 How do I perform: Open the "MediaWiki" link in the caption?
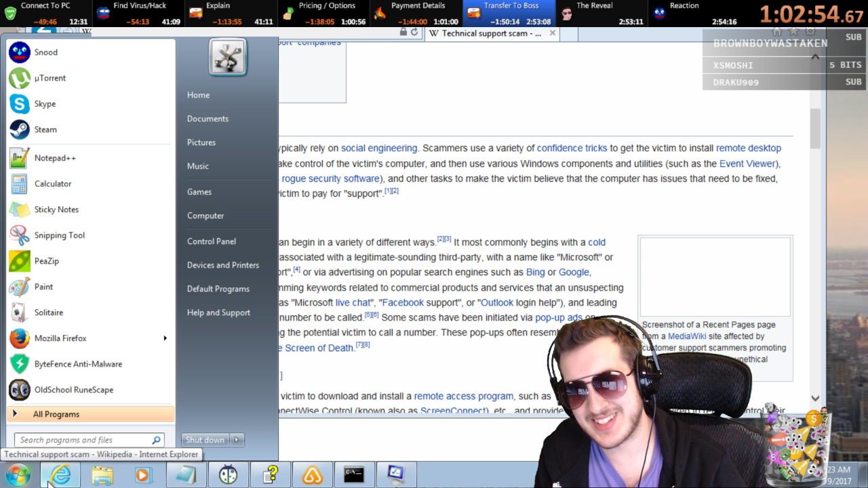[x=687, y=336]
